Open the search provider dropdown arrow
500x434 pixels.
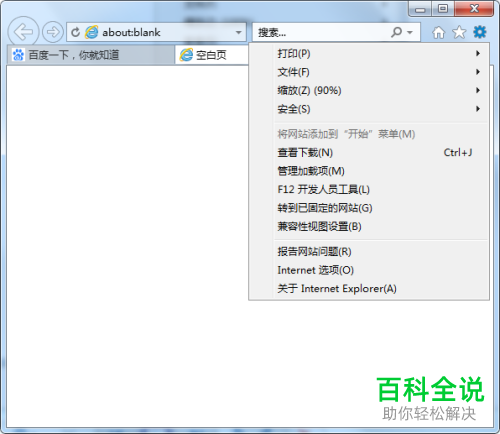[410, 32]
